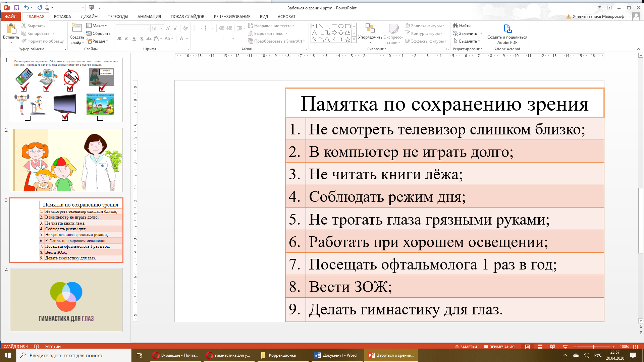The height and width of the screenshot is (362, 644).
Task: Toggle the ЗАМЕТКИ notes pane
Action: click(x=466, y=347)
